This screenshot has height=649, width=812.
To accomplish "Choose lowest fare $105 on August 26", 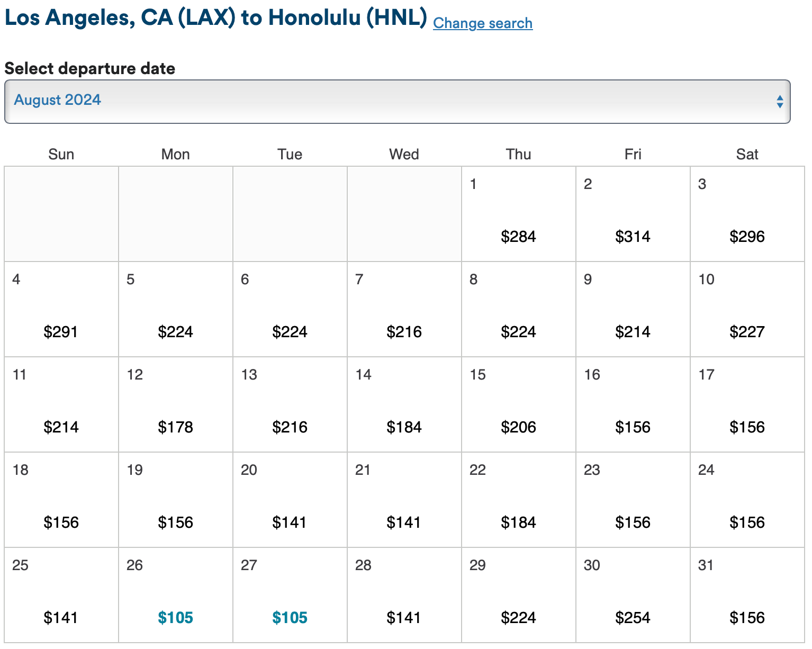I will point(175,617).
